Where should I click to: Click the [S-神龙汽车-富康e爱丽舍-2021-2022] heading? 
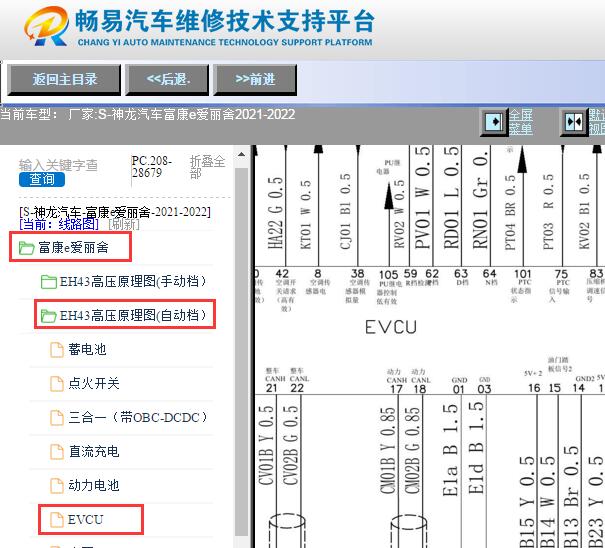point(115,212)
